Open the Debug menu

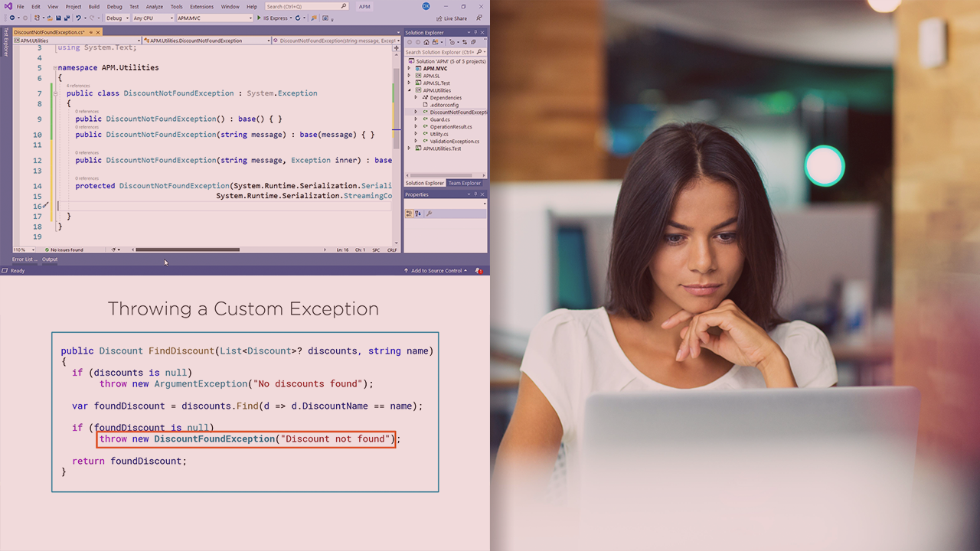pos(113,5)
